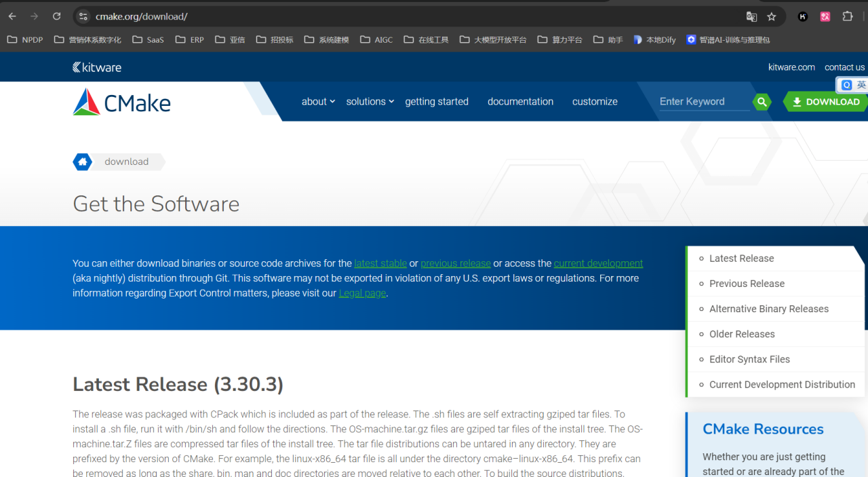Viewport: 868px width, 477px height.
Task: Click the pink extension icon in toolbar
Action: point(825,16)
